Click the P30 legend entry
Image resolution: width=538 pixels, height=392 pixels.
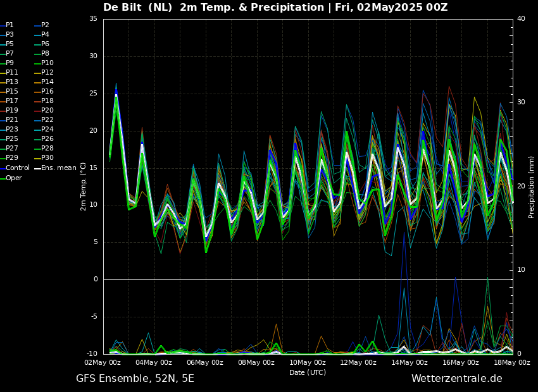[x=47, y=158]
